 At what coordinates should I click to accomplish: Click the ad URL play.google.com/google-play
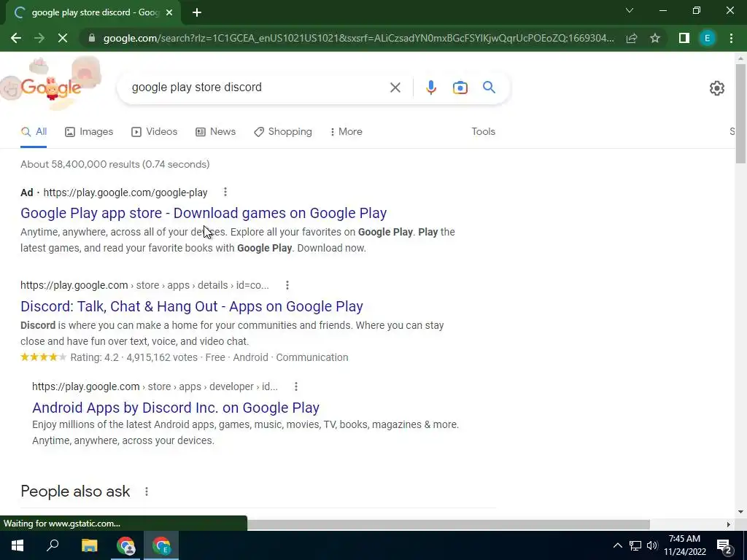(125, 192)
